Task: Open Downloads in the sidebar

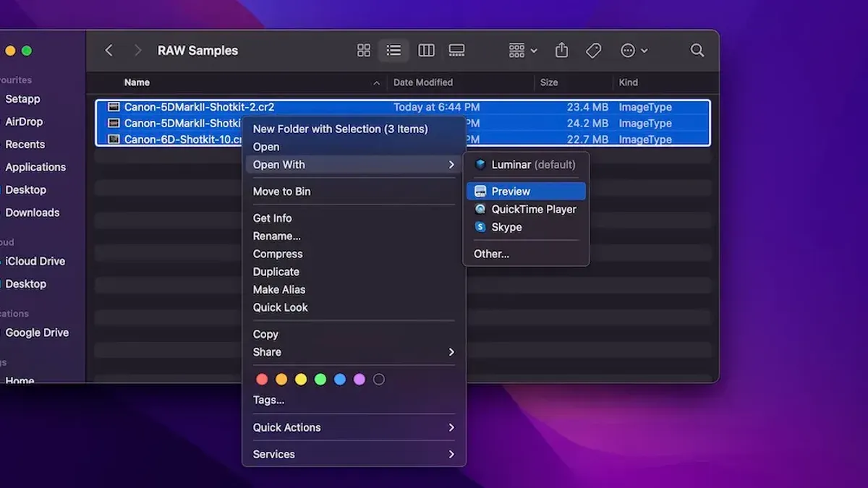Action: (33, 213)
